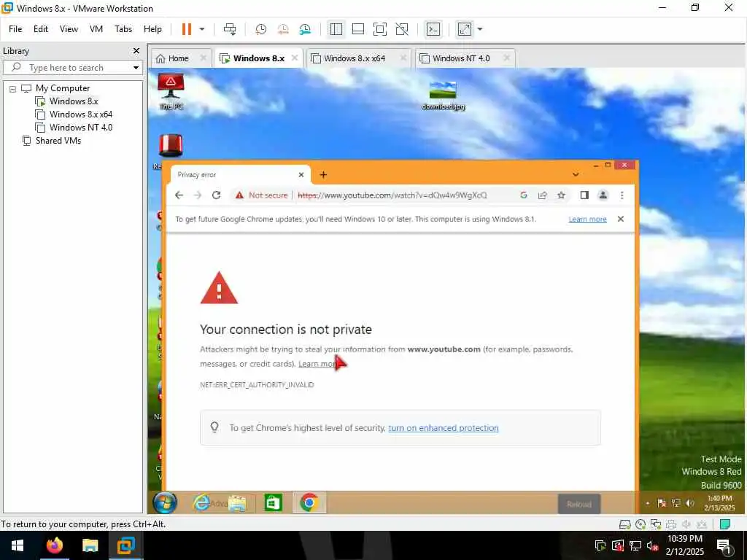Dismiss the Chrome update infobar

click(x=620, y=219)
